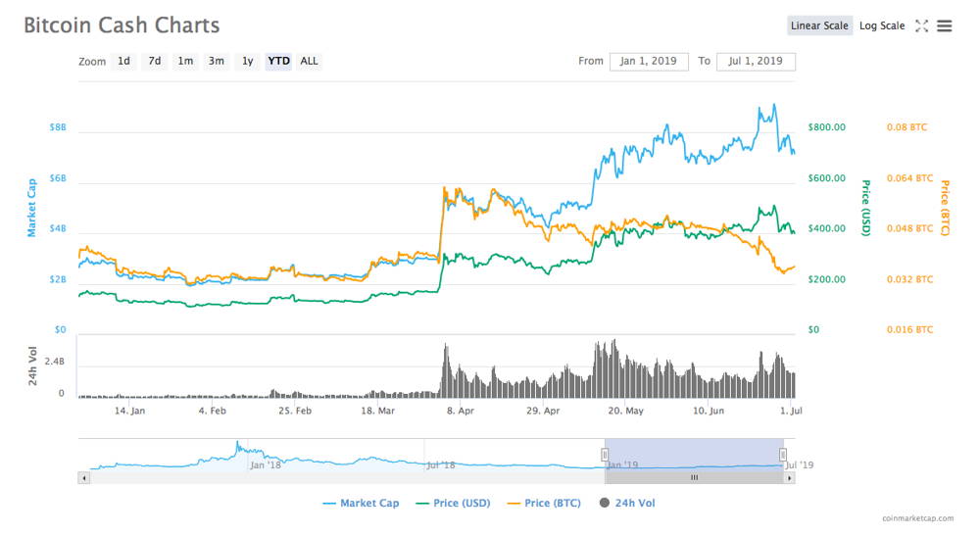The height and width of the screenshot is (536, 980).
Task: Set zoom to 1y
Action: [x=248, y=61]
